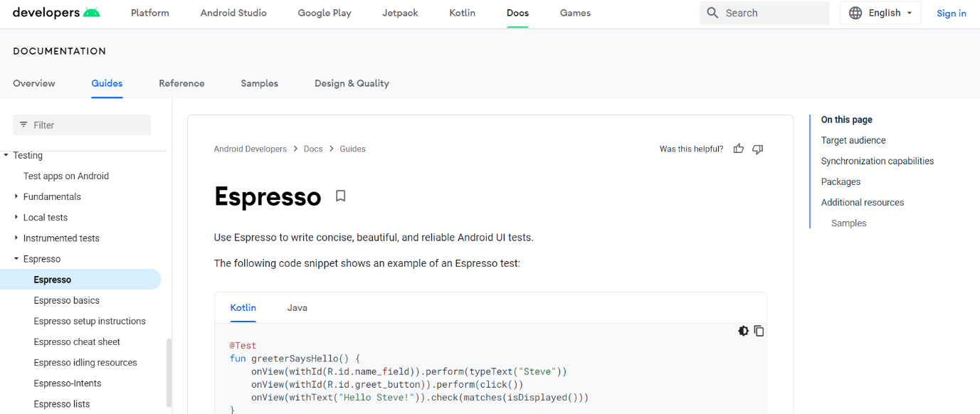Screen dimensions: 980x414
Task: Select the Docs top menu
Action: [517, 13]
